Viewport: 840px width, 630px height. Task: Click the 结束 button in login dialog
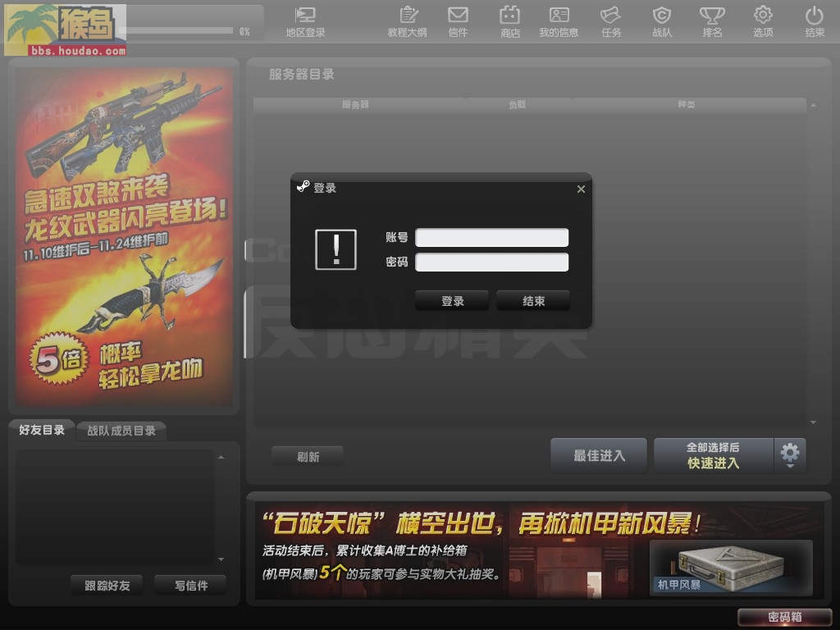pyautogui.click(x=533, y=300)
